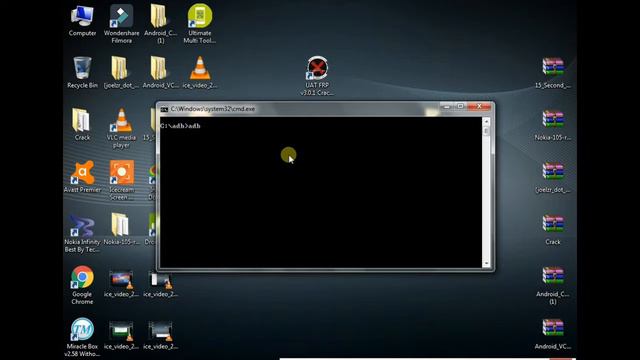Open the Computer desktop icon
Screen dimensions: 640x360
tap(82, 21)
